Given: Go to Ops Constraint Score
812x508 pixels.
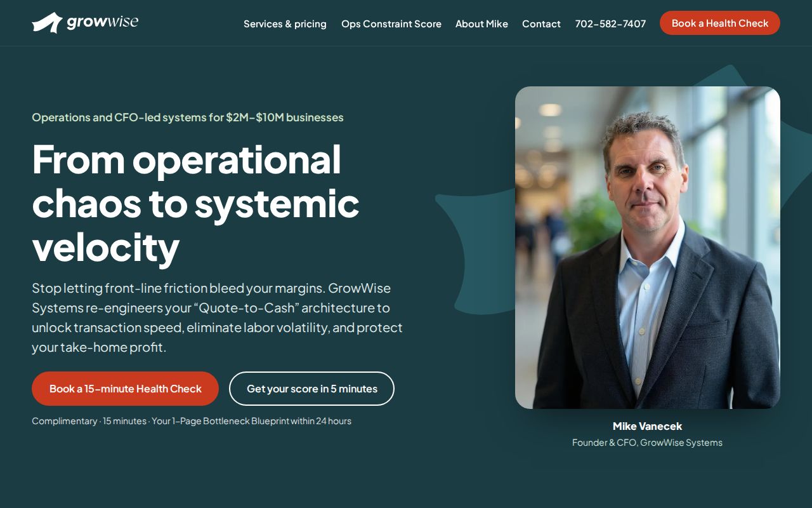Looking at the screenshot, I should [391, 24].
